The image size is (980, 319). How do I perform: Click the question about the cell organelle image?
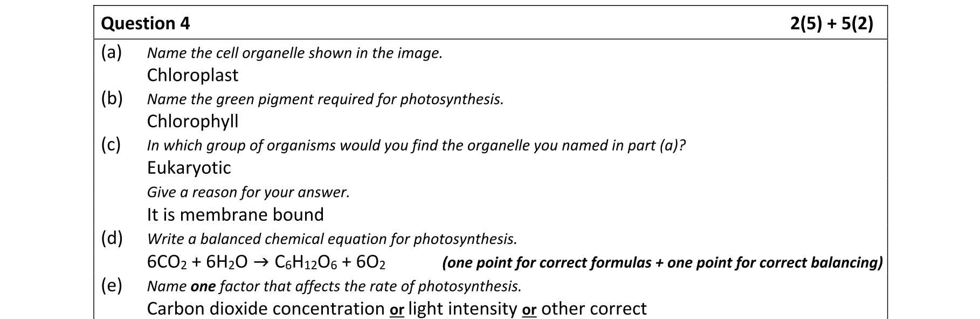point(294,53)
